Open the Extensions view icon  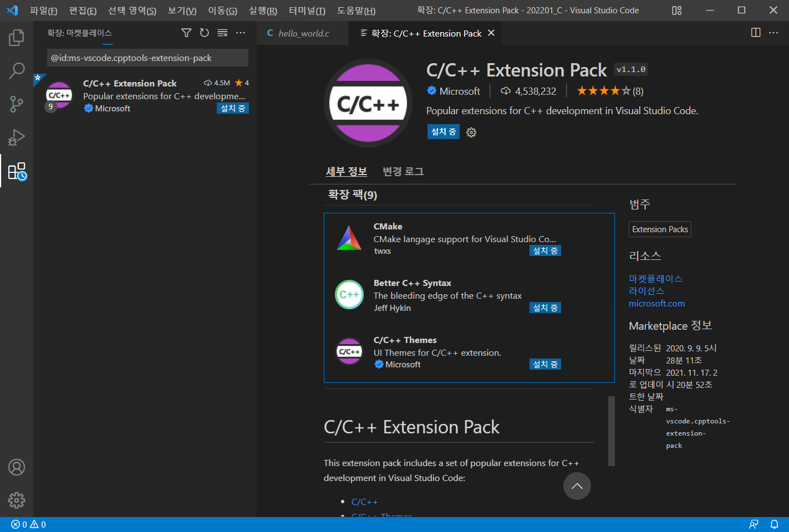click(17, 171)
